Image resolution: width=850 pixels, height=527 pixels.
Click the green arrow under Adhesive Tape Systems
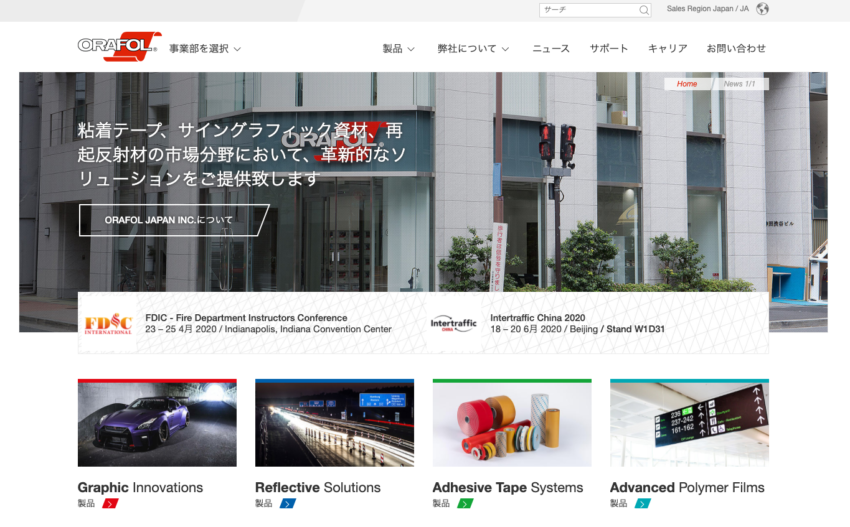pyautogui.click(x=465, y=504)
